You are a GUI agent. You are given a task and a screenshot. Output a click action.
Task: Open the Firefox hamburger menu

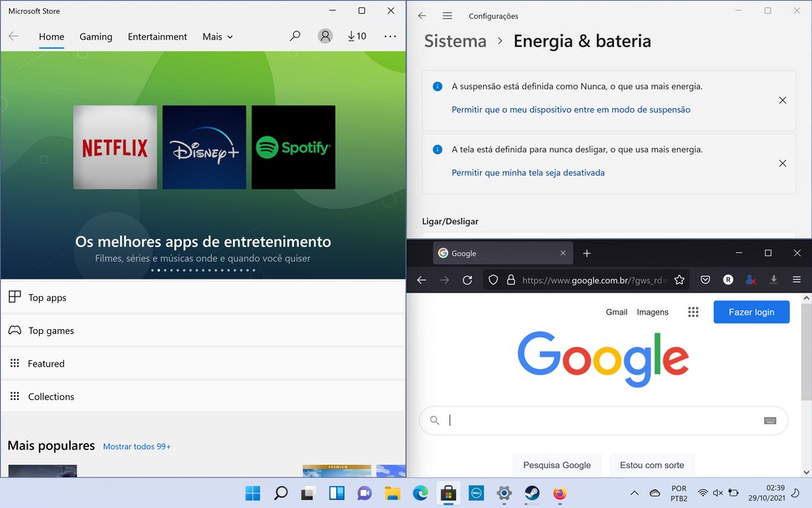click(797, 280)
